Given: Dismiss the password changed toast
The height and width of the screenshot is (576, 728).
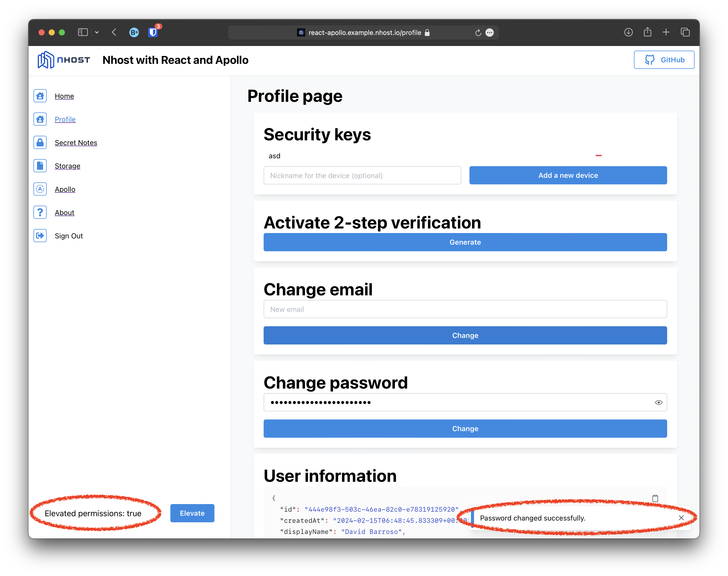Looking at the screenshot, I should click(681, 517).
